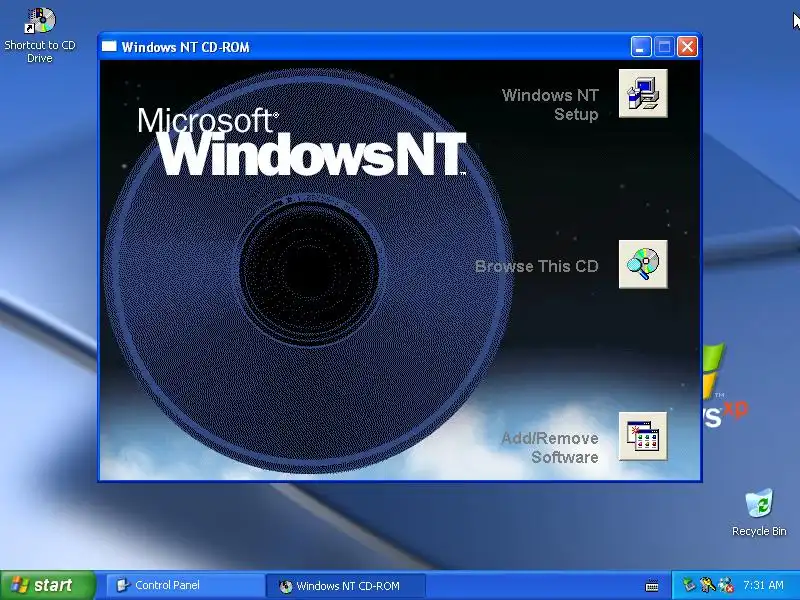Click the Windows NT Setup text label

click(x=550, y=105)
